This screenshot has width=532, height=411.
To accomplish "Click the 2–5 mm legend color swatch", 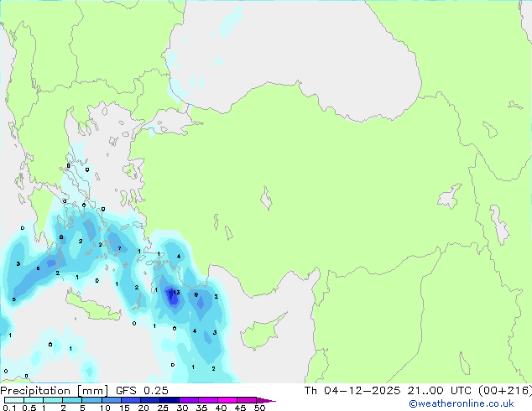I will pyautogui.click(x=72, y=400).
